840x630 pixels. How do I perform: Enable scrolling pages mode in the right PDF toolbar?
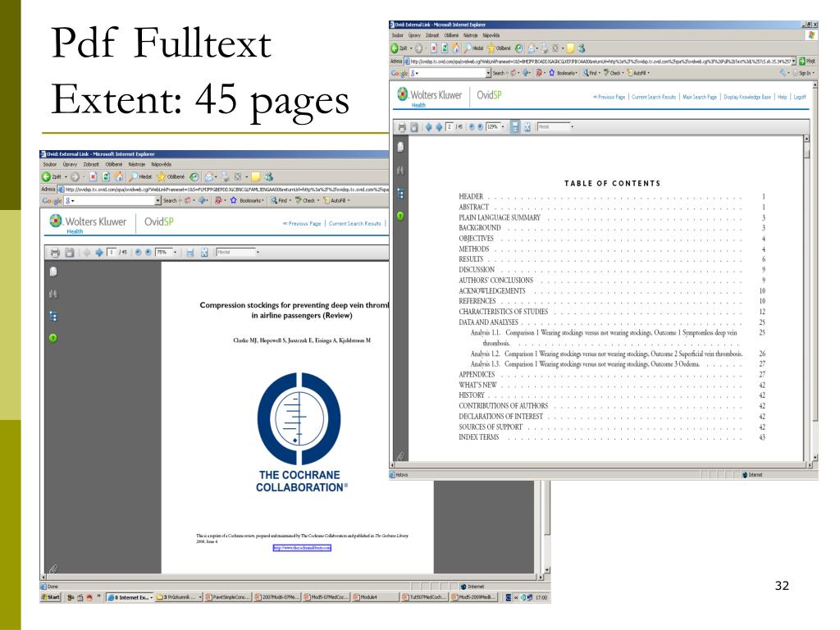click(515, 127)
